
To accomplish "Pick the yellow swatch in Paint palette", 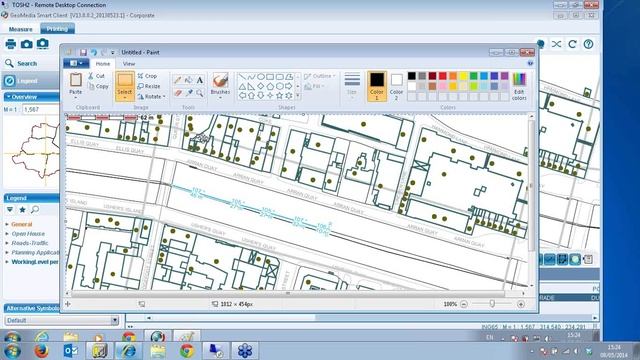I will coord(463,76).
